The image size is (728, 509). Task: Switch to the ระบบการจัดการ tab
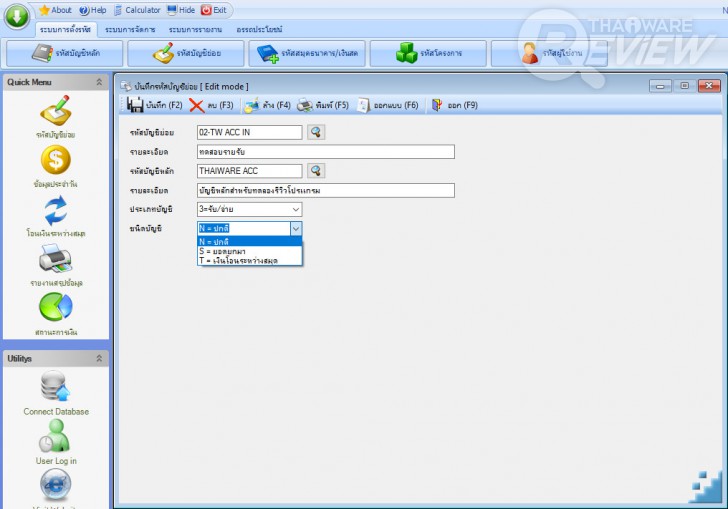tap(130, 30)
